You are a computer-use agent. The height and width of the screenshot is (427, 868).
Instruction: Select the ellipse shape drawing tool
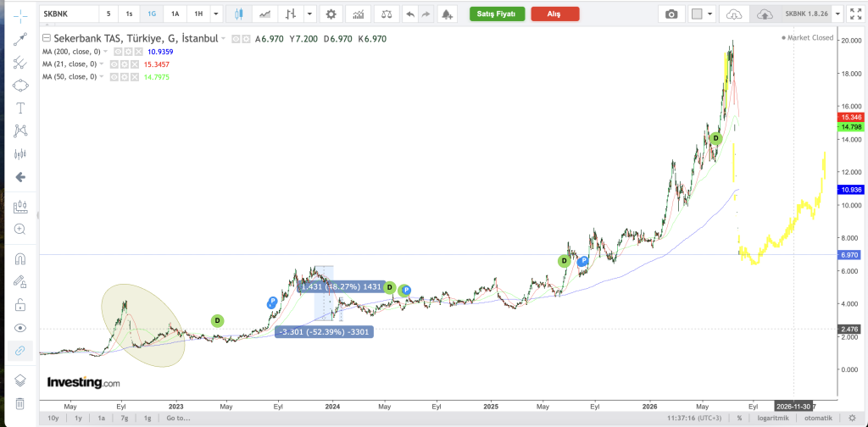pos(20,86)
